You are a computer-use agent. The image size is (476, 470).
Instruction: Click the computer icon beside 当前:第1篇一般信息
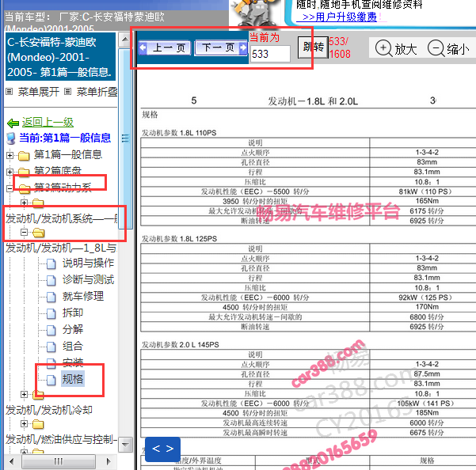click(x=11, y=138)
